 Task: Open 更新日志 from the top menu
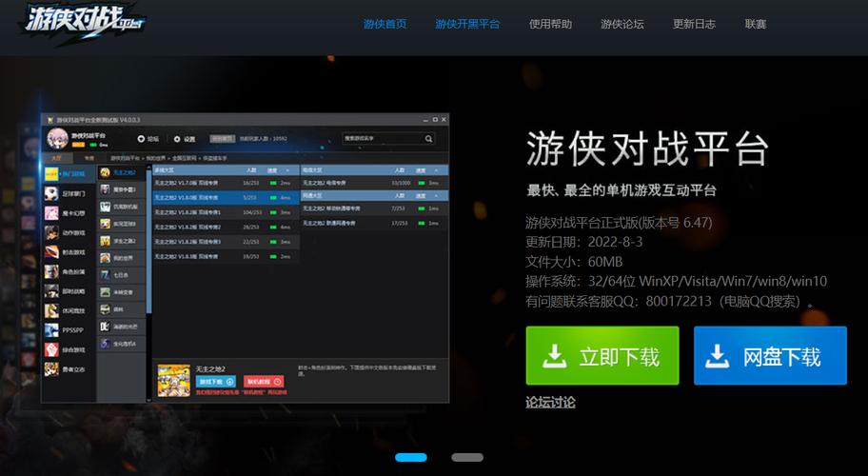tap(694, 24)
